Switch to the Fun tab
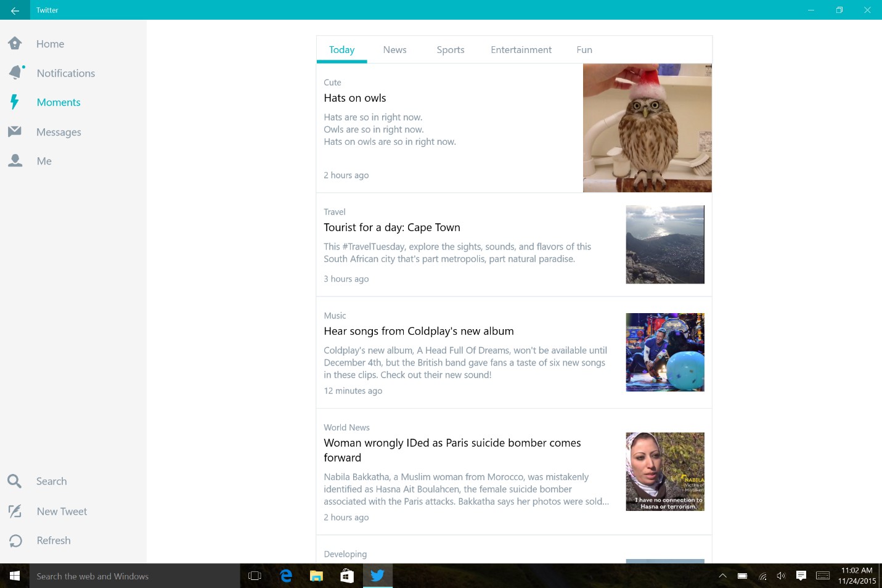This screenshot has width=882, height=588. click(584, 50)
